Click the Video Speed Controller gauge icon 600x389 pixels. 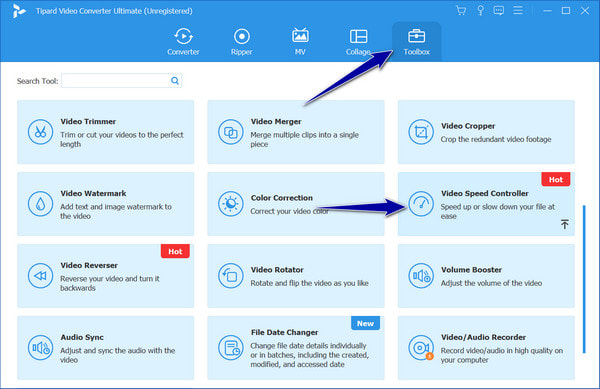[x=421, y=204]
